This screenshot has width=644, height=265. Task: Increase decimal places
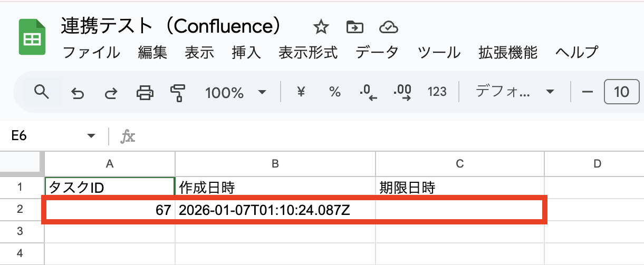tap(402, 92)
